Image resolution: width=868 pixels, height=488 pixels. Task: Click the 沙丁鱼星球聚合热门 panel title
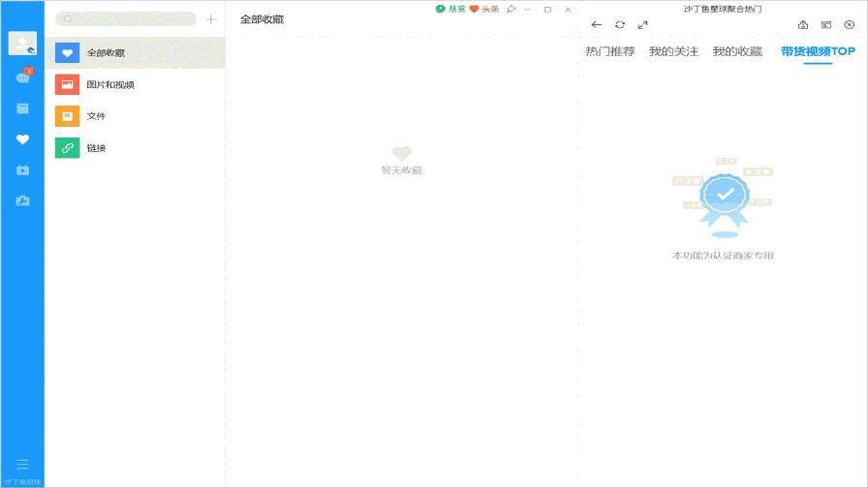click(723, 9)
